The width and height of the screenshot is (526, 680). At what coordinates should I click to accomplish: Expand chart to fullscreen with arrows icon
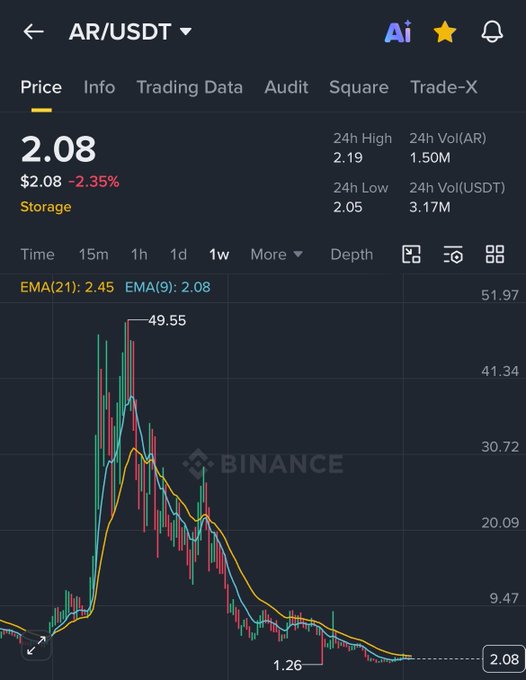click(x=36, y=645)
